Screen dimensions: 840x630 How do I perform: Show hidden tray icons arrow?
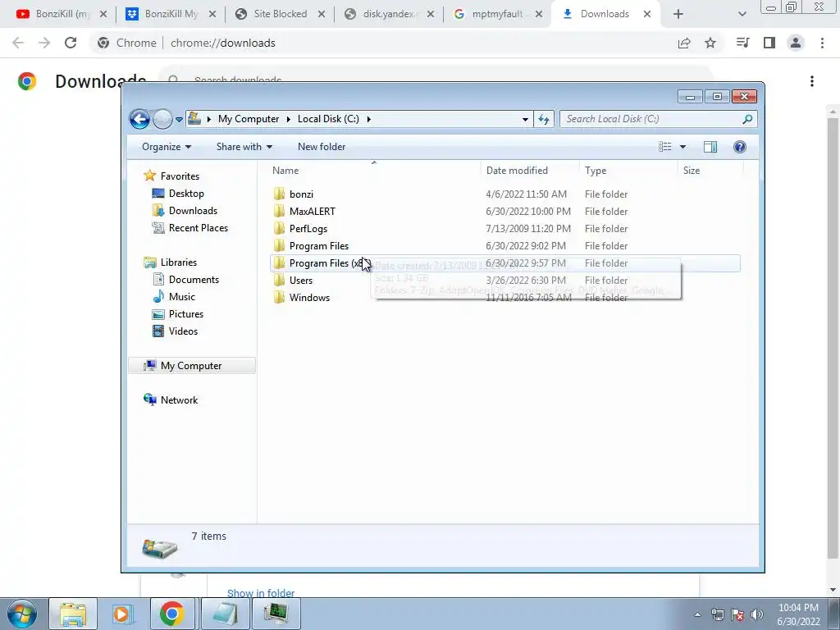[x=697, y=614]
